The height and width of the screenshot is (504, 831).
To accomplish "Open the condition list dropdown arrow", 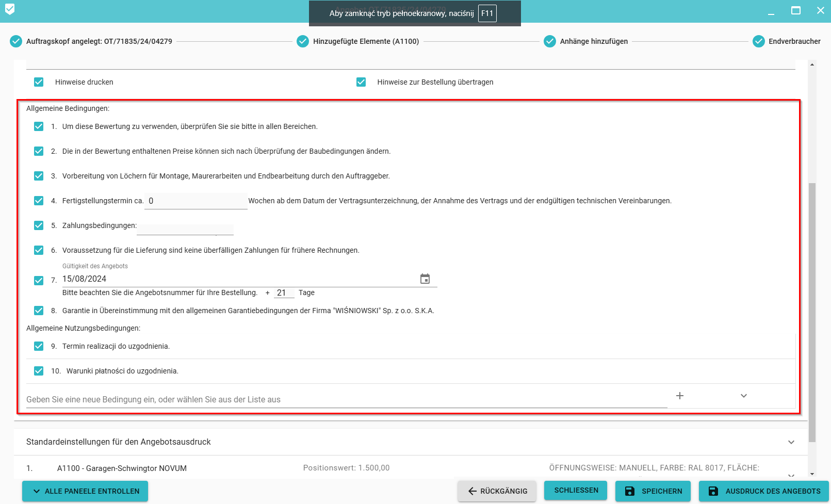I will click(x=744, y=396).
